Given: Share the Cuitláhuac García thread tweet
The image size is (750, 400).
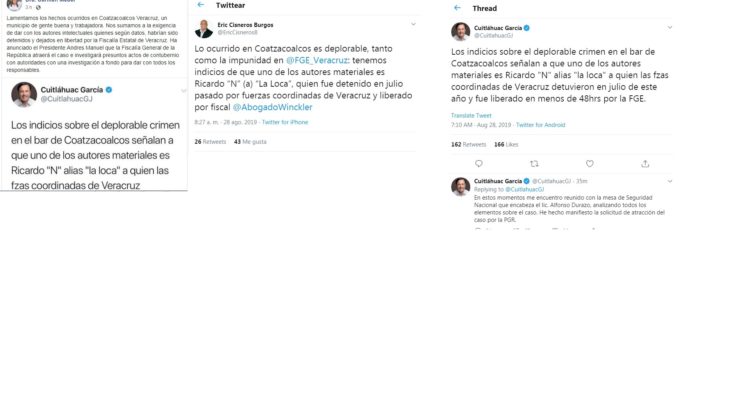Looking at the screenshot, I should (645, 164).
